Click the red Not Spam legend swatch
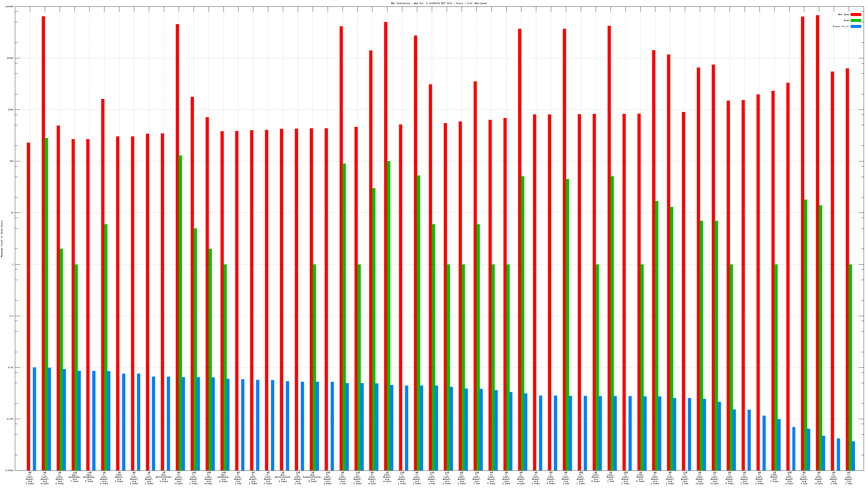The image size is (868, 488). [x=856, y=14]
